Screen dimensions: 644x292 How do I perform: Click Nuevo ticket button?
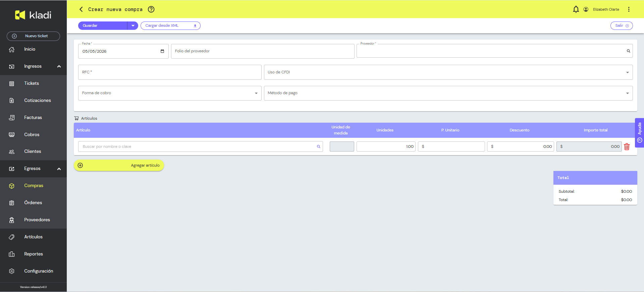coord(33,36)
